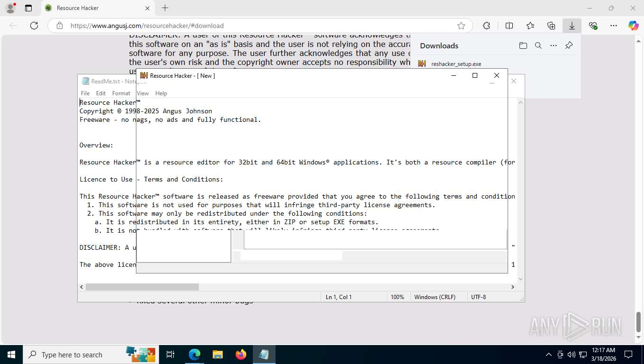Image resolution: width=644 pixels, height=364 pixels.
Task: Open Notepad File menu
Action: 85,93
